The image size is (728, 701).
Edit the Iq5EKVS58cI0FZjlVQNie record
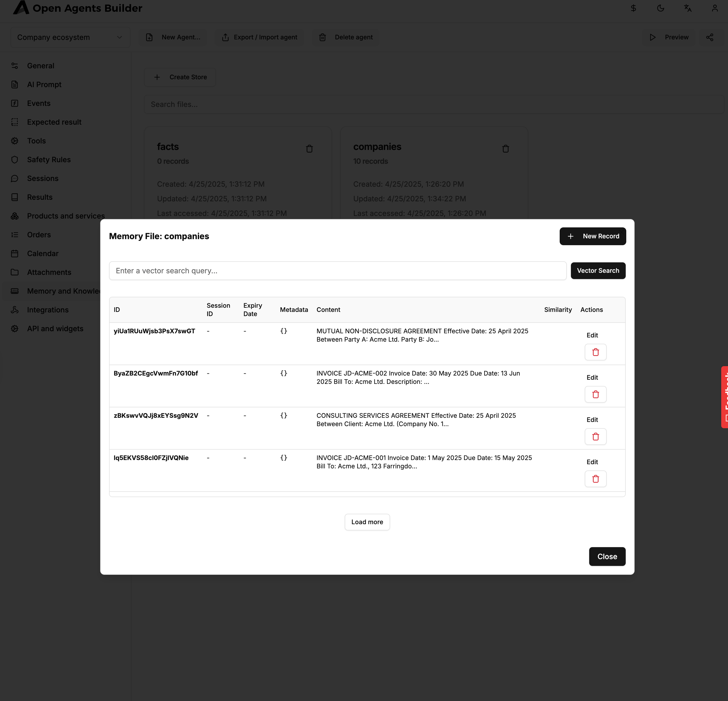click(592, 462)
